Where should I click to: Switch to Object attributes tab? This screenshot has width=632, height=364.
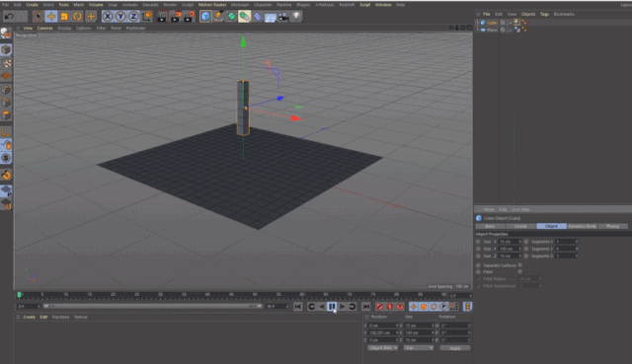pos(551,226)
